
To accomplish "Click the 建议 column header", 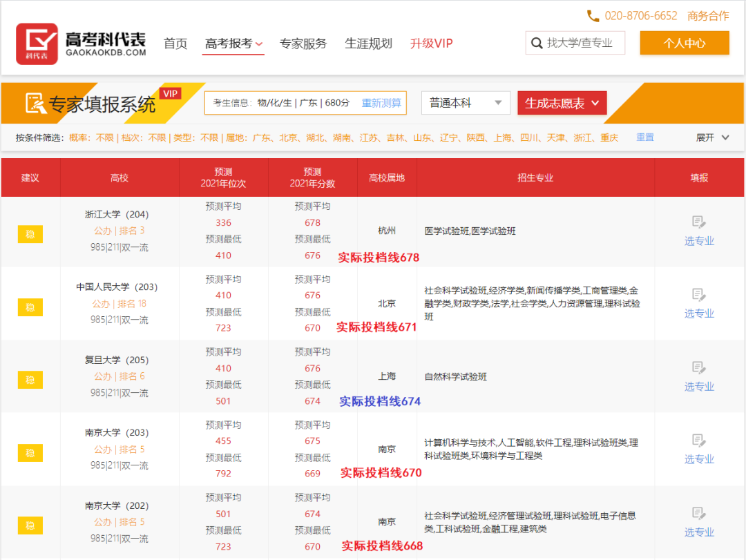I will (x=30, y=178).
